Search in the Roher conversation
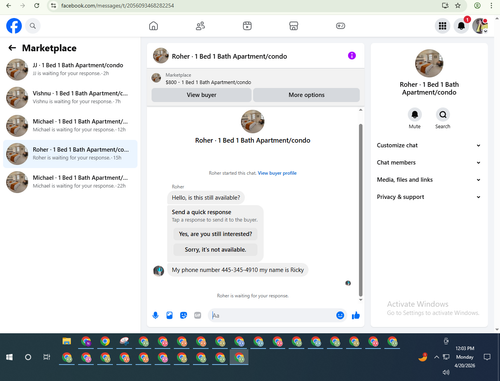The width and height of the screenshot is (500, 381). (443, 115)
